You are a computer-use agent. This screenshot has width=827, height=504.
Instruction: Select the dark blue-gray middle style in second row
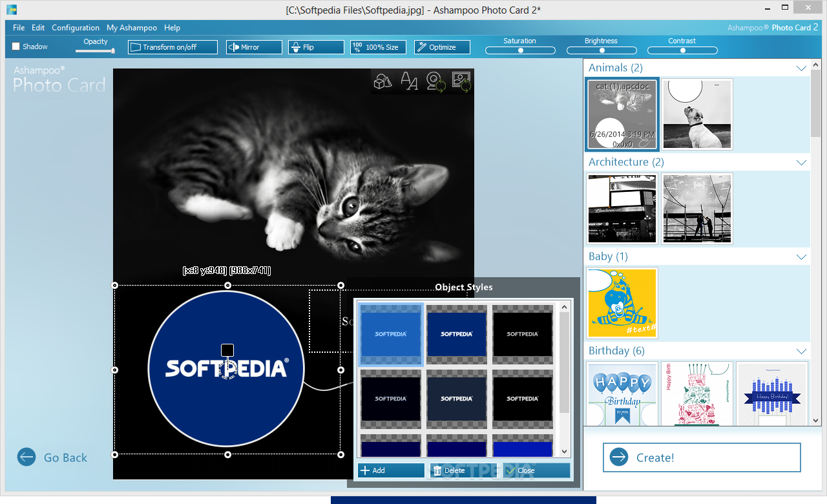pos(456,399)
